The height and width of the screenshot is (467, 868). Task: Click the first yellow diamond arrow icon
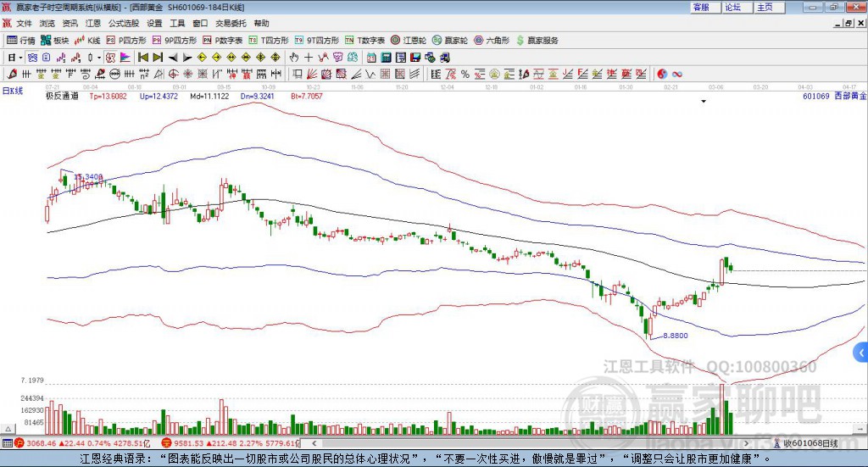202,58
